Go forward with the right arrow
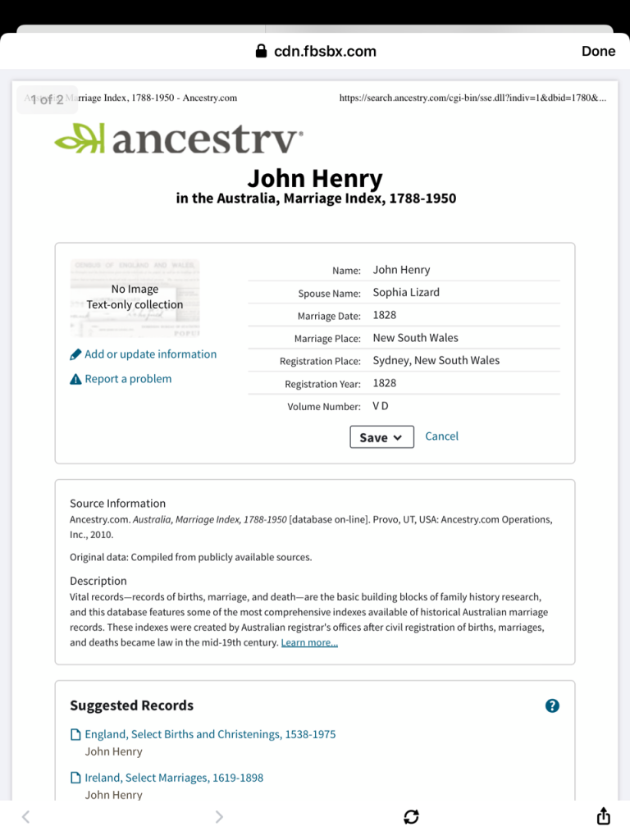The width and height of the screenshot is (630, 840). click(x=218, y=816)
